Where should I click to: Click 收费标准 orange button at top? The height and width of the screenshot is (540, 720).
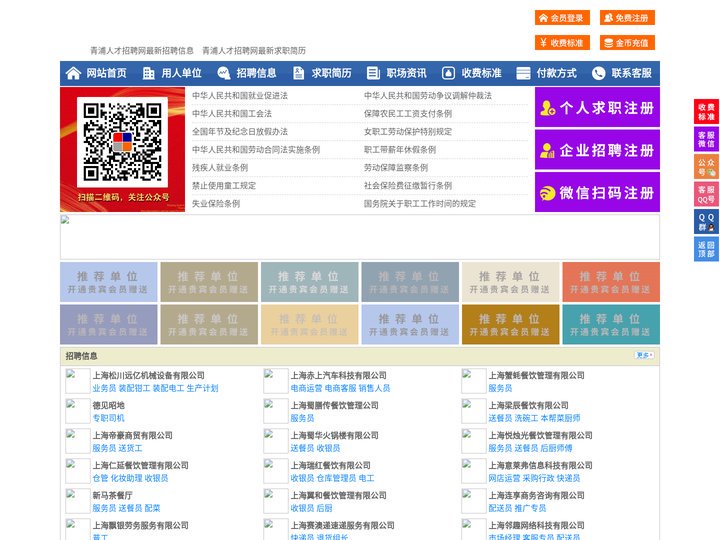tap(562, 43)
